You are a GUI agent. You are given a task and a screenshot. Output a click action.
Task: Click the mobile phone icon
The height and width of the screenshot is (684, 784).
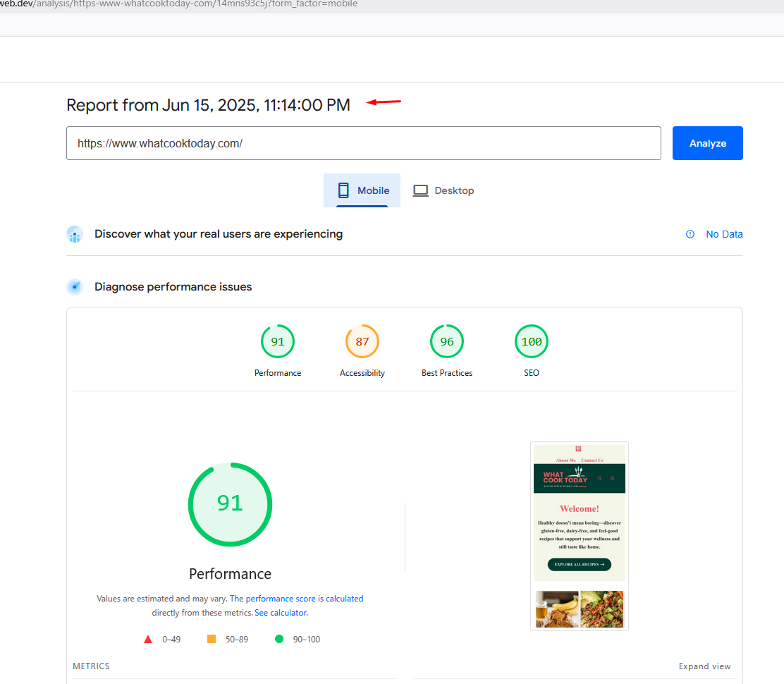coord(343,190)
